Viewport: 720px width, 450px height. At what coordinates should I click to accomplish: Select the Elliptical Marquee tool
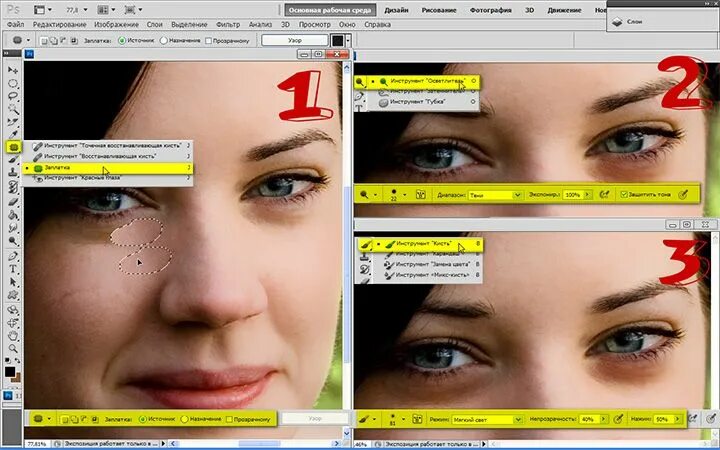click(x=13, y=84)
